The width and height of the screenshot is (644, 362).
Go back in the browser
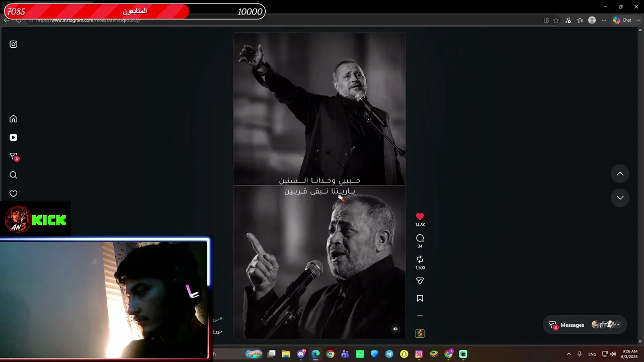click(x=6, y=20)
